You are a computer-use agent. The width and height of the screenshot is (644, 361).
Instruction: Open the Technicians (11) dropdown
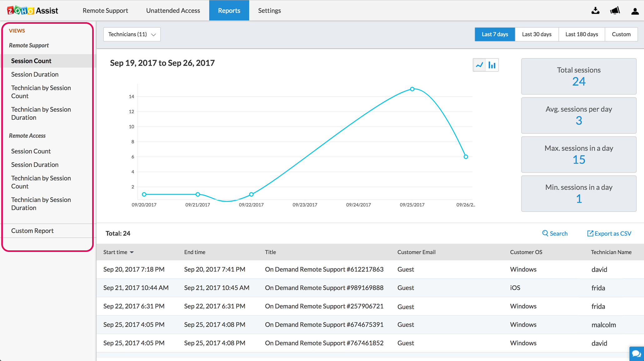point(132,34)
